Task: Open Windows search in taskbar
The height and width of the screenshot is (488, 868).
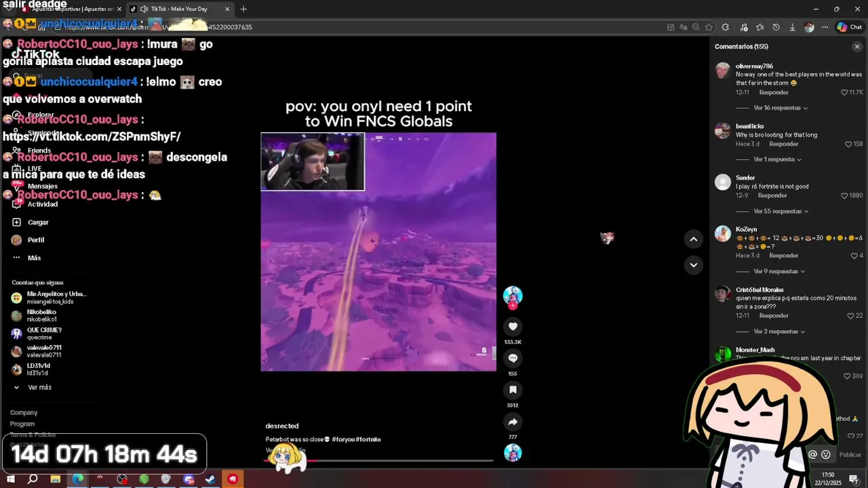Action: 33,479
